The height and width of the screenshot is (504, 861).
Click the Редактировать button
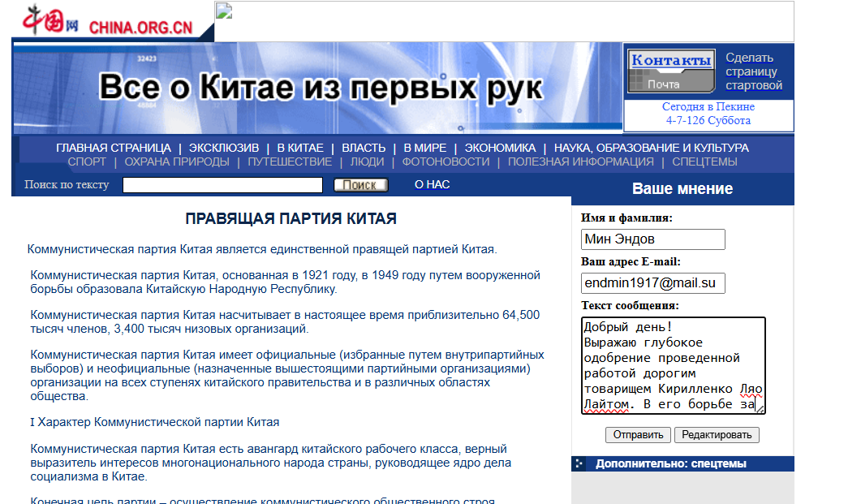717,435
